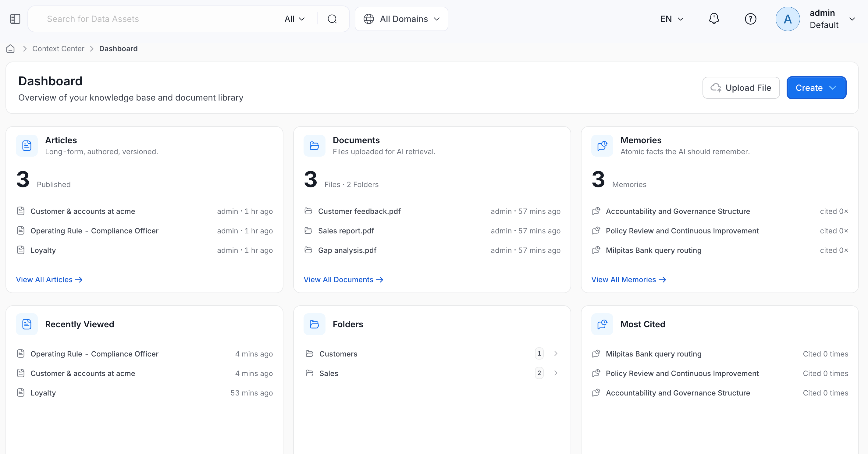Click file icon beside Customer feedback.pdf
868x454 pixels.
[x=308, y=211]
